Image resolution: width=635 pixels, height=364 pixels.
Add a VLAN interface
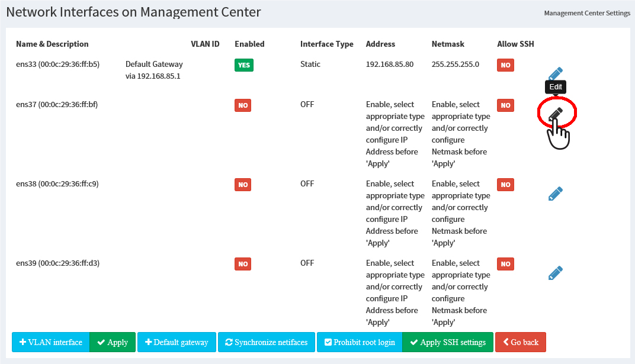tap(51, 342)
